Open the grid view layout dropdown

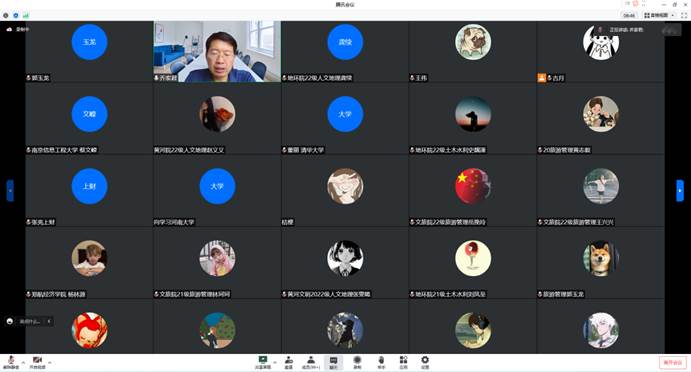point(659,15)
